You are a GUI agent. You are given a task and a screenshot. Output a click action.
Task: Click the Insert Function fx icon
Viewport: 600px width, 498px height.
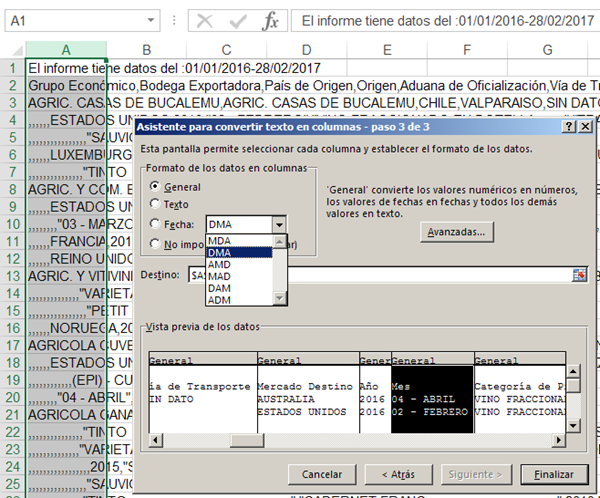(270, 21)
